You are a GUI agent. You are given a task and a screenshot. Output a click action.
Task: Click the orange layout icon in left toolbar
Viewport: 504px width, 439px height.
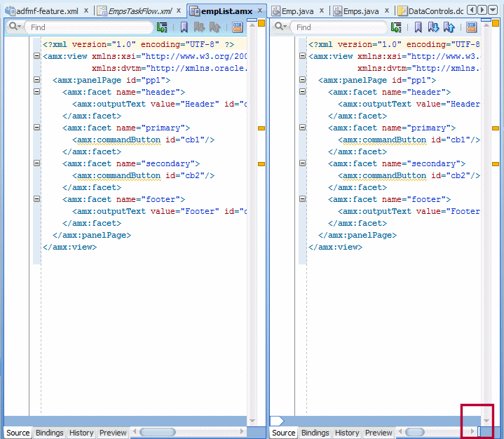237,27
